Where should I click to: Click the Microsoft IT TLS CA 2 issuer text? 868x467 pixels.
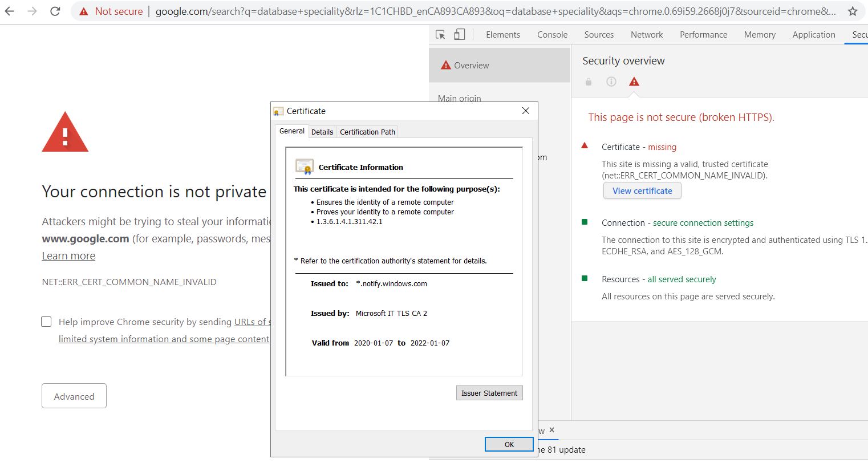(391, 313)
